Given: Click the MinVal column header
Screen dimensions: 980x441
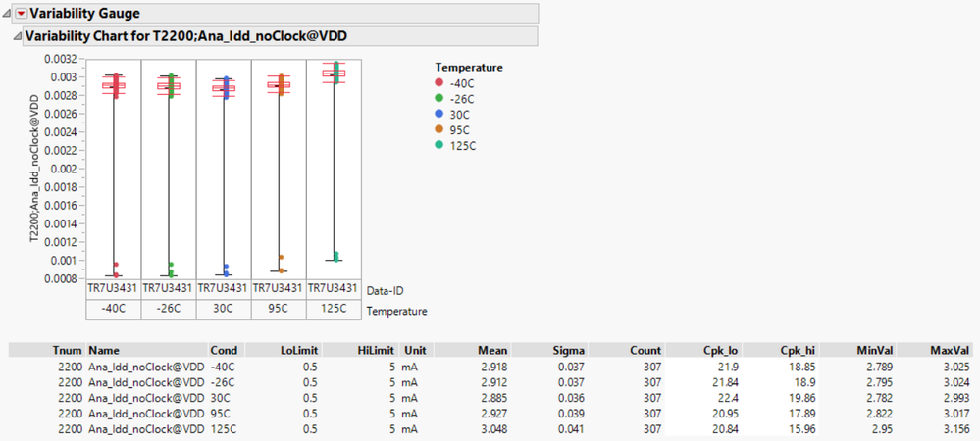Looking at the screenshot, I should pos(876,351).
